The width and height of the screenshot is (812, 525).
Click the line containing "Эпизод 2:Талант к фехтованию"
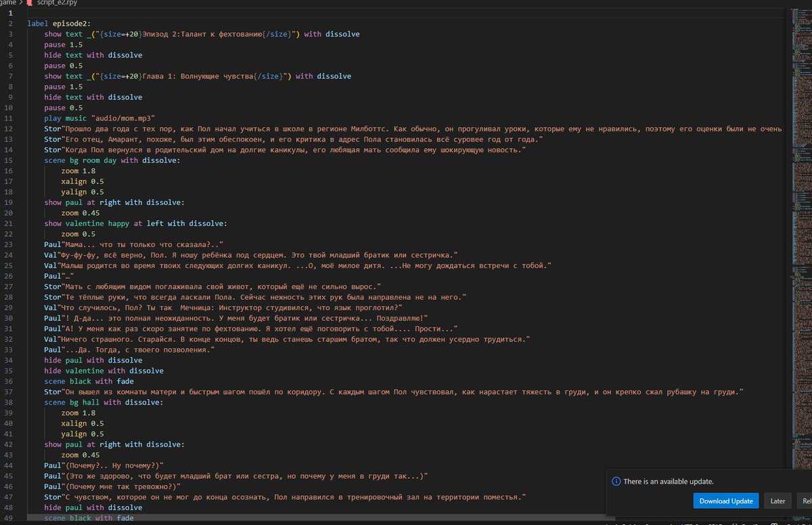coord(202,34)
